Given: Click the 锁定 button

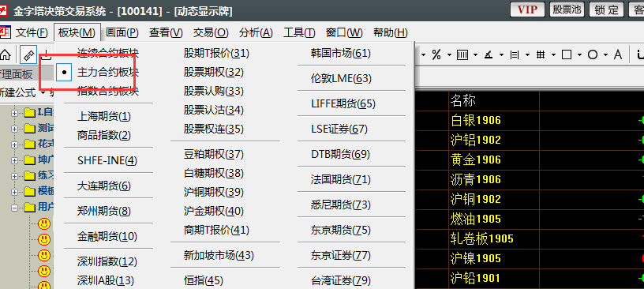Looking at the screenshot, I should pos(606,9).
